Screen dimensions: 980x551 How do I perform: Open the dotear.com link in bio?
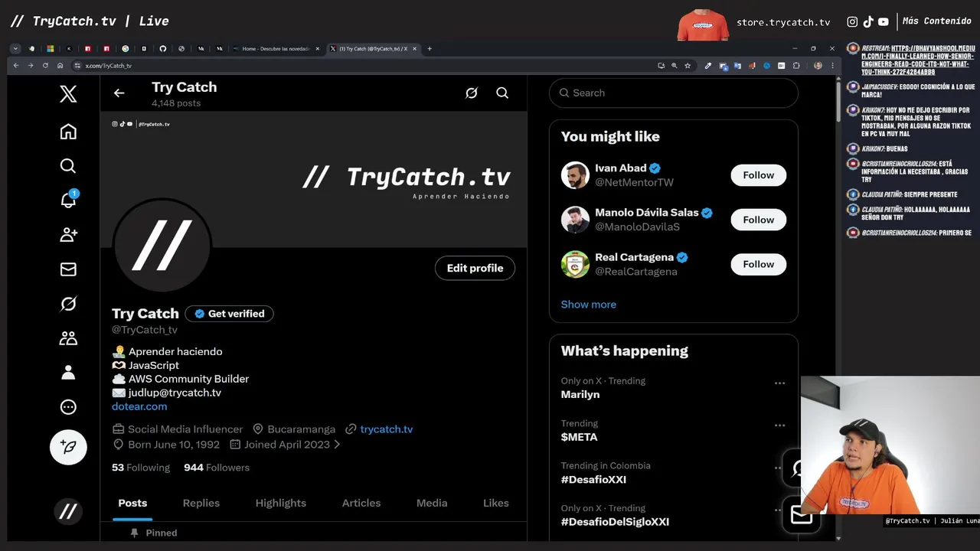pos(139,406)
